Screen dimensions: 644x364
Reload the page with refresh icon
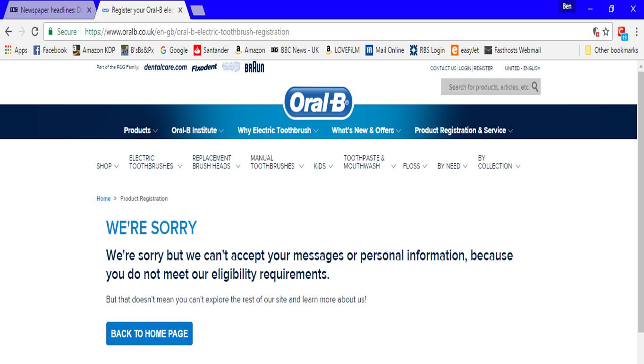click(x=34, y=32)
